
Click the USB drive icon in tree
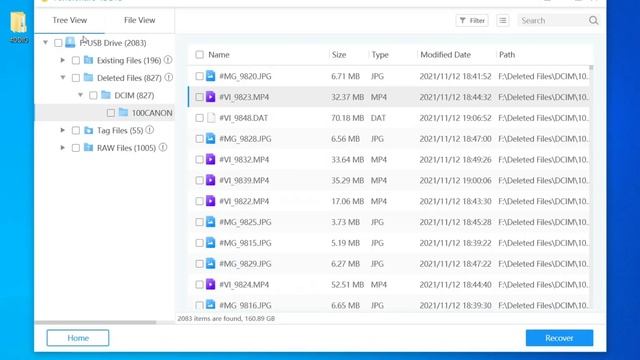70,42
